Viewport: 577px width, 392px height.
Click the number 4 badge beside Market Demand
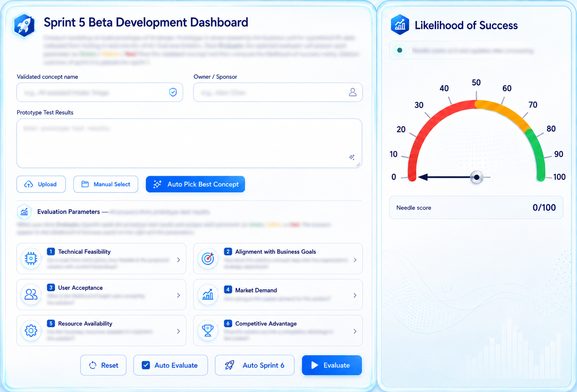228,290
